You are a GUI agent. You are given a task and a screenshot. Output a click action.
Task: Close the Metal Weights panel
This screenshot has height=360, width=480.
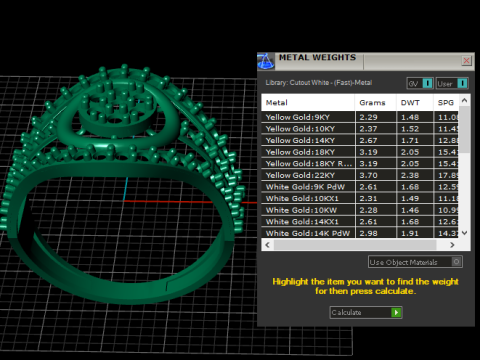(466, 61)
